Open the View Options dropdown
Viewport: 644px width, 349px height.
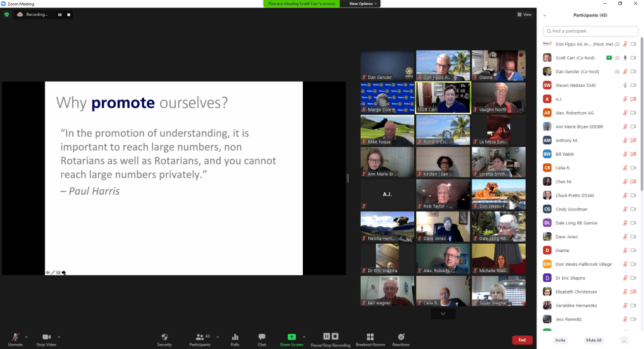click(x=364, y=3)
